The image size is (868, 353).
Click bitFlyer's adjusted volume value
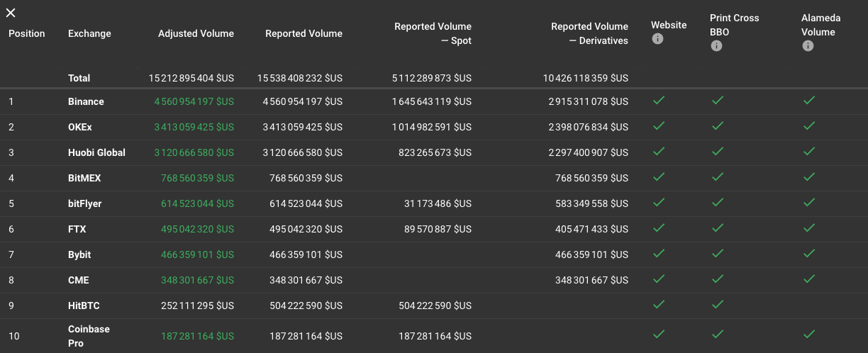pyautogui.click(x=197, y=203)
